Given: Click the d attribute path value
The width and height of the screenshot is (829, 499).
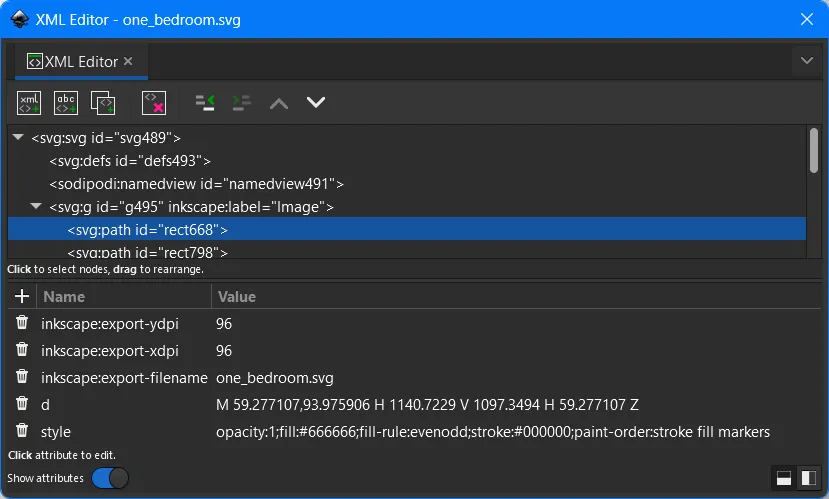Looking at the screenshot, I should 427,405.
